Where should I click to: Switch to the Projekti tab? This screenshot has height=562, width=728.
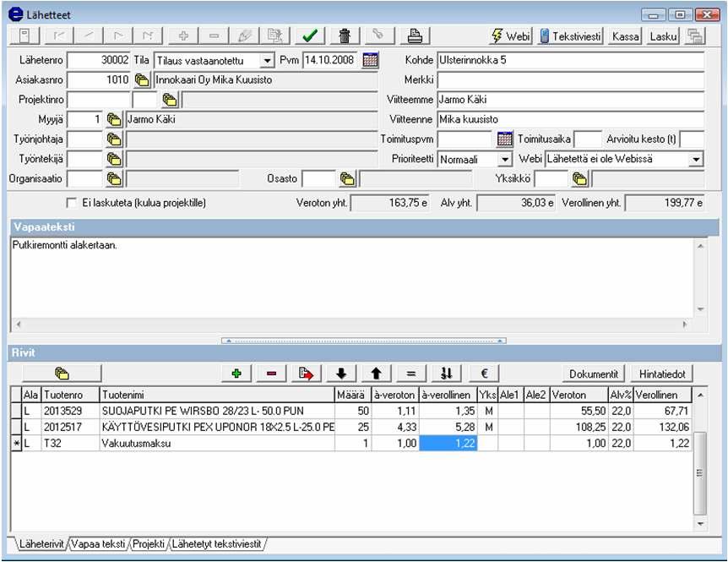coord(149,544)
